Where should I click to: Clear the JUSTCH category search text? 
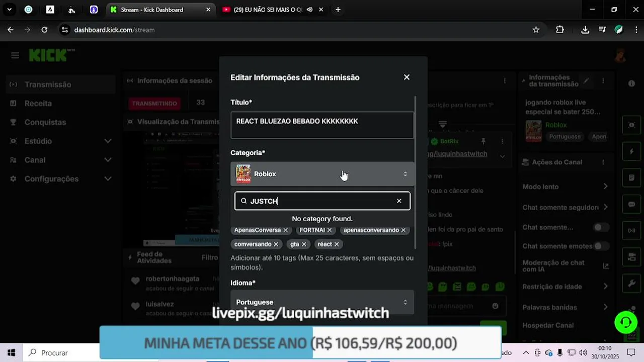[x=399, y=201]
